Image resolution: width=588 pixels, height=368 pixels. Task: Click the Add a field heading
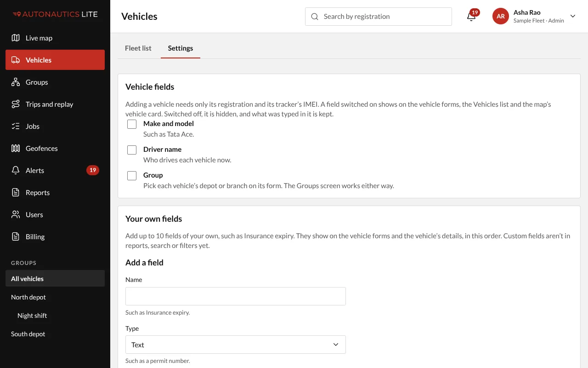[x=144, y=263]
